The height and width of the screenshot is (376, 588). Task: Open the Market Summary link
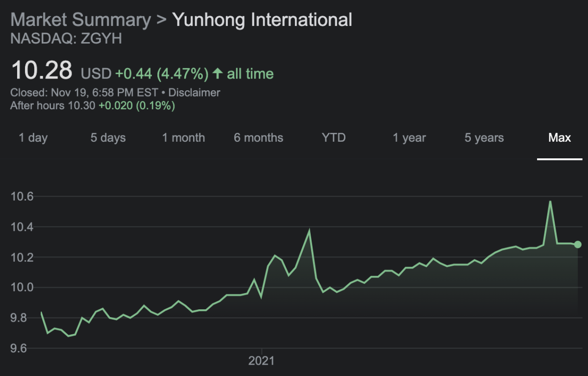point(81,20)
